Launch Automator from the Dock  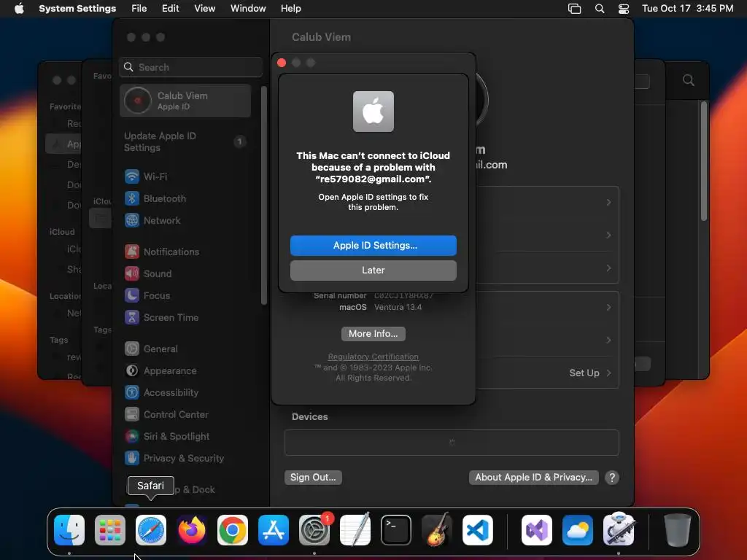(619, 530)
